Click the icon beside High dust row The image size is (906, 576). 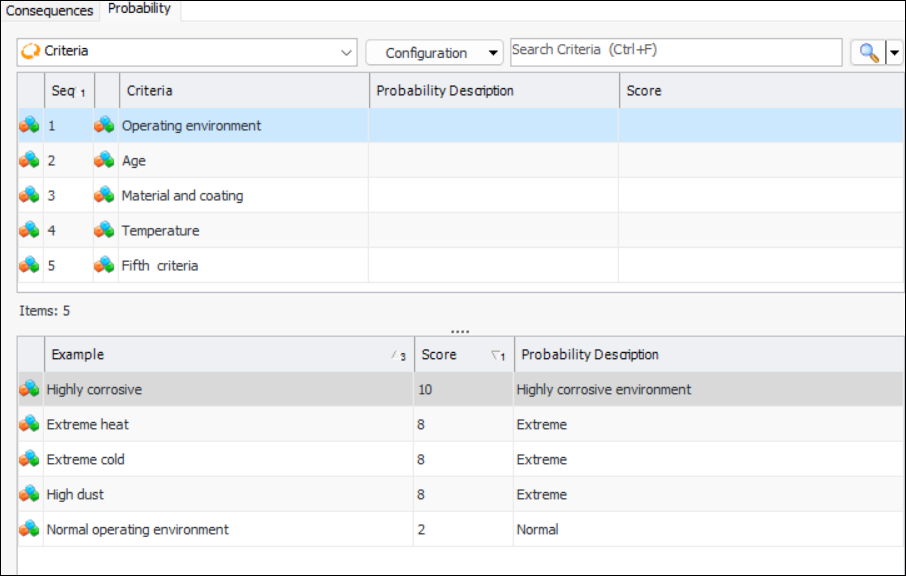(x=30, y=495)
